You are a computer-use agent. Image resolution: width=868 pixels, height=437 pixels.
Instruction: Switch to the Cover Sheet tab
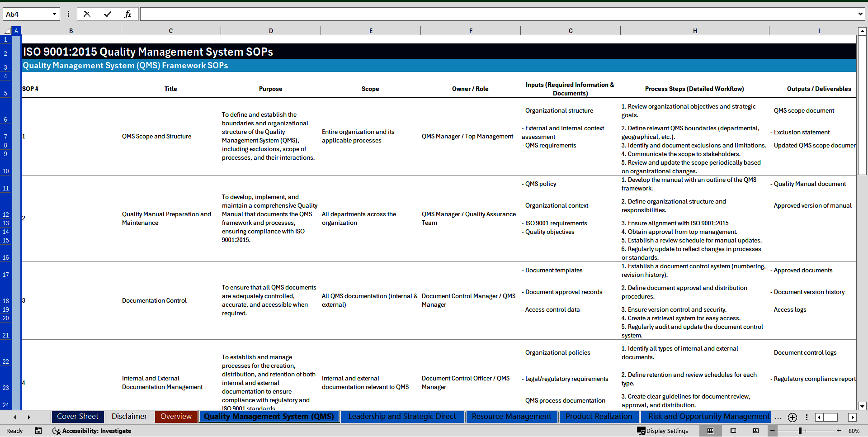pos(78,417)
